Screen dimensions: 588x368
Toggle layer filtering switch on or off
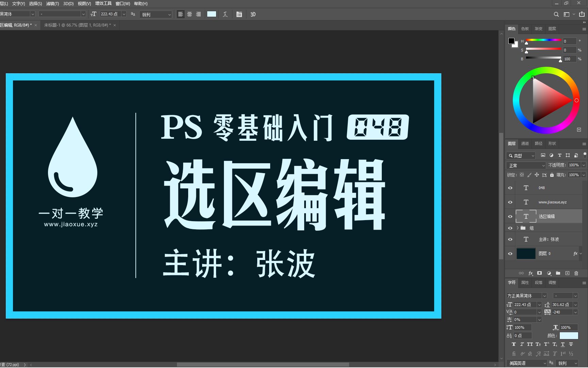585,155
